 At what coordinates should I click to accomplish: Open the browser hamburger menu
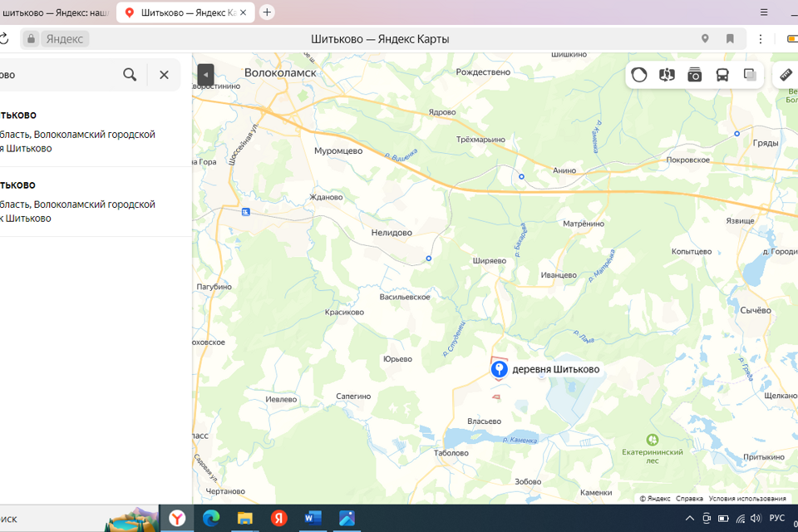click(764, 12)
